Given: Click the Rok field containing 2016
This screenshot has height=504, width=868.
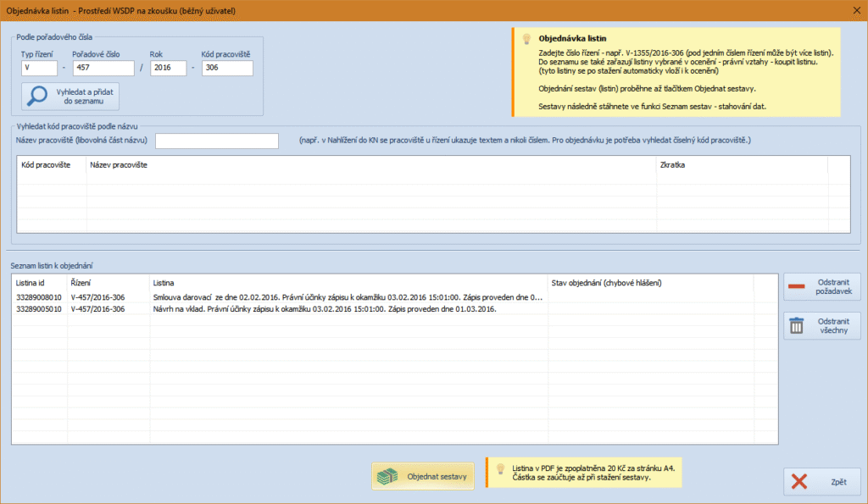Looking at the screenshot, I should point(169,68).
